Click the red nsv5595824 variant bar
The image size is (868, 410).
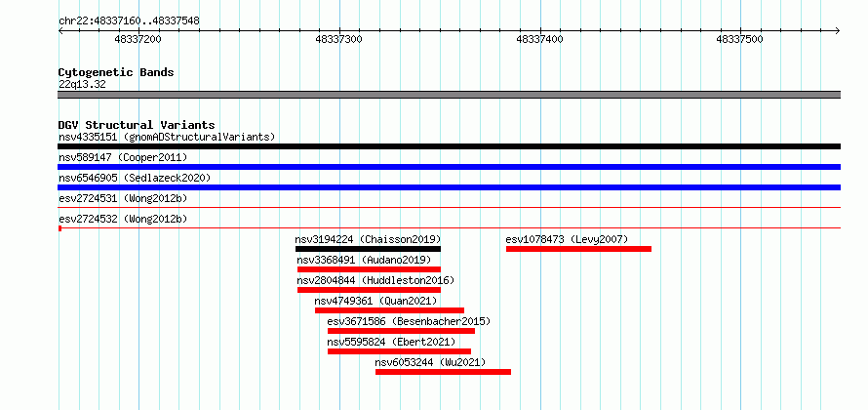point(399,351)
